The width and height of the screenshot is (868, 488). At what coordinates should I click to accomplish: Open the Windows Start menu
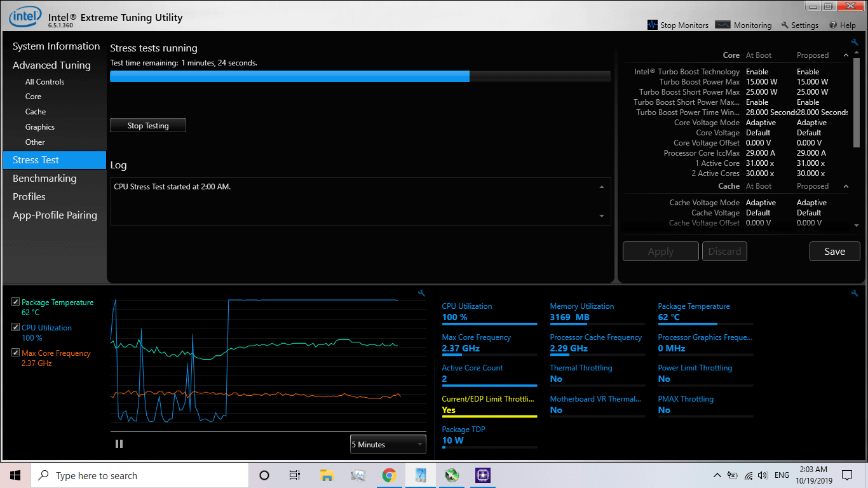click(x=15, y=475)
